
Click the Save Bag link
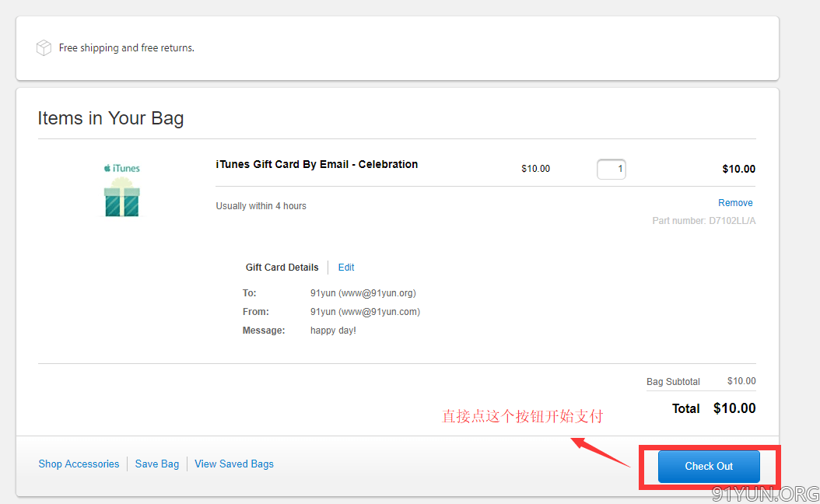(x=157, y=464)
